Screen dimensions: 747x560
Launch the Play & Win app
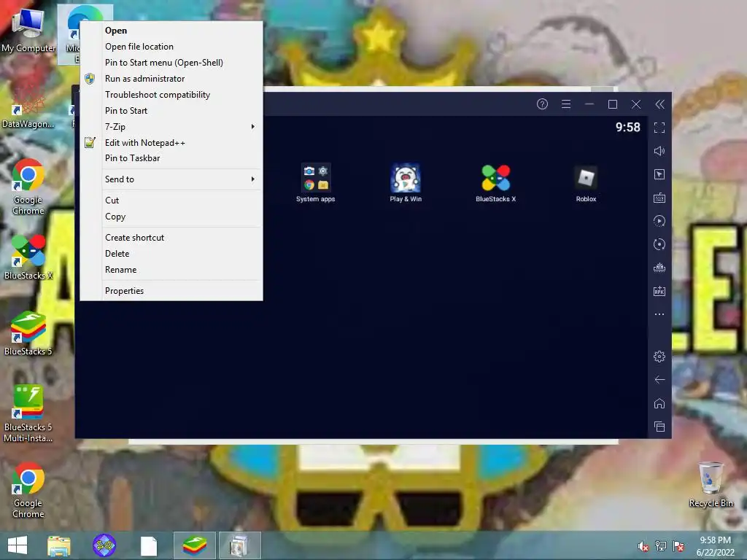coord(406,183)
